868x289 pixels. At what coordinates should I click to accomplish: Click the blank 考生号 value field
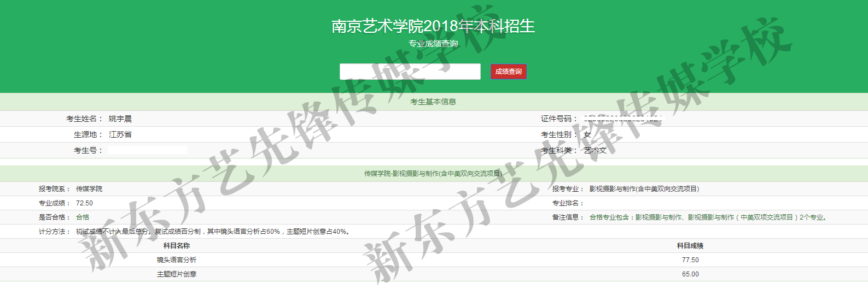tap(148, 150)
